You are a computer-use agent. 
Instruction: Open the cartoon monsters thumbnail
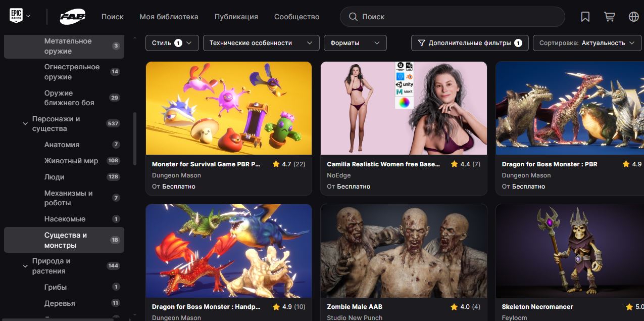pos(229,108)
